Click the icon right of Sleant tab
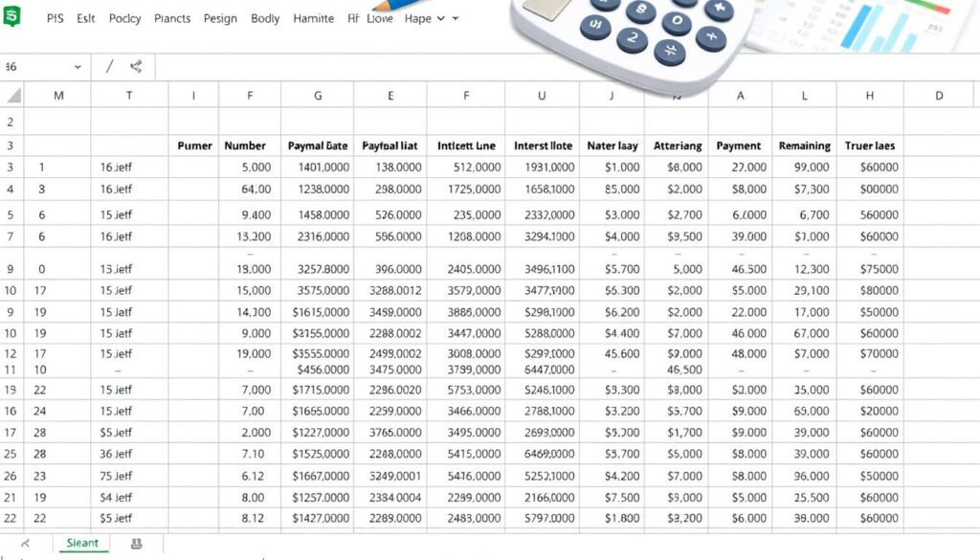 click(136, 543)
